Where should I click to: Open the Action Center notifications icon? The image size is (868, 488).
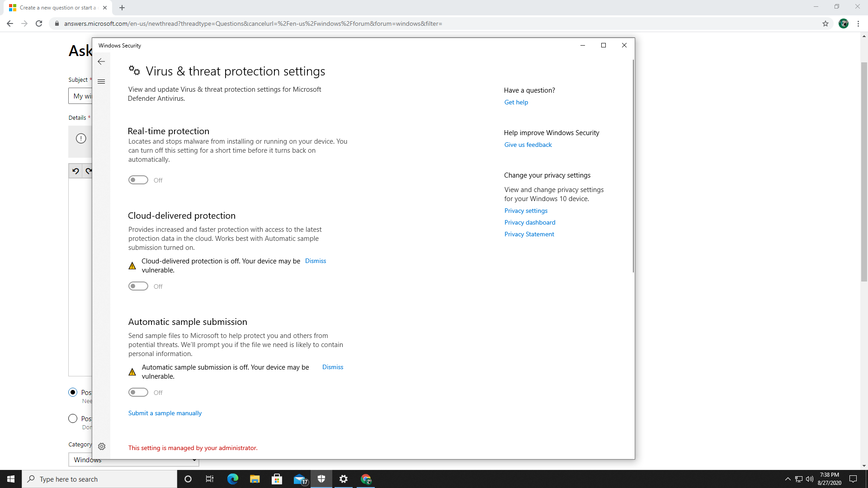click(853, 479)
